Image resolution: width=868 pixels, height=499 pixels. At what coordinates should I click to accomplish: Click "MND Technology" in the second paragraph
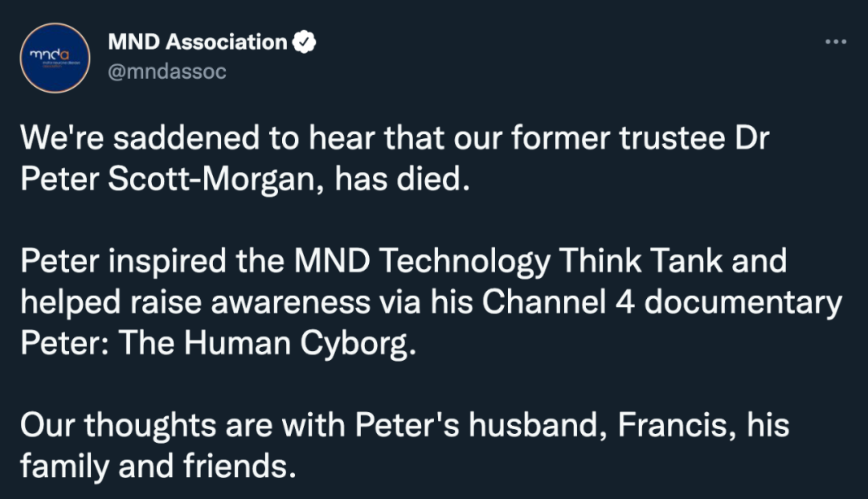(x=422, y=261)
